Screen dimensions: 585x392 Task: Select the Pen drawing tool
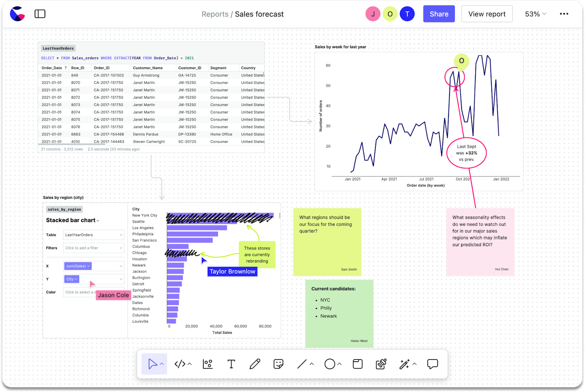255,364
